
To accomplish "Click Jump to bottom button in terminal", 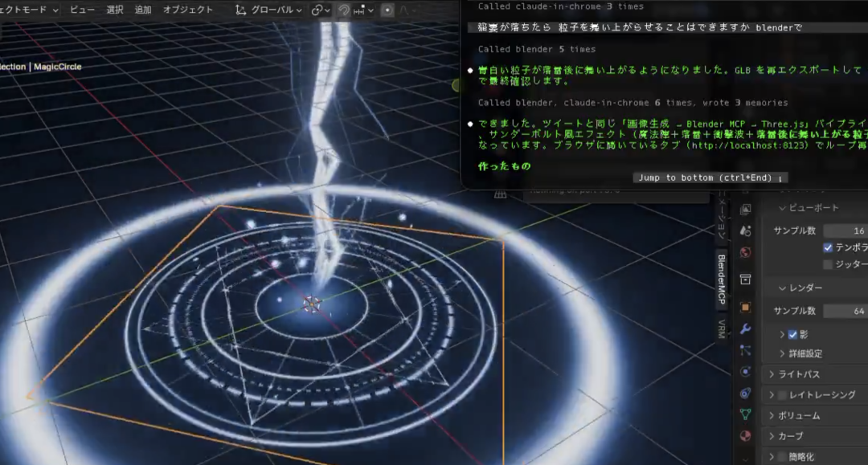I will 710,177.
